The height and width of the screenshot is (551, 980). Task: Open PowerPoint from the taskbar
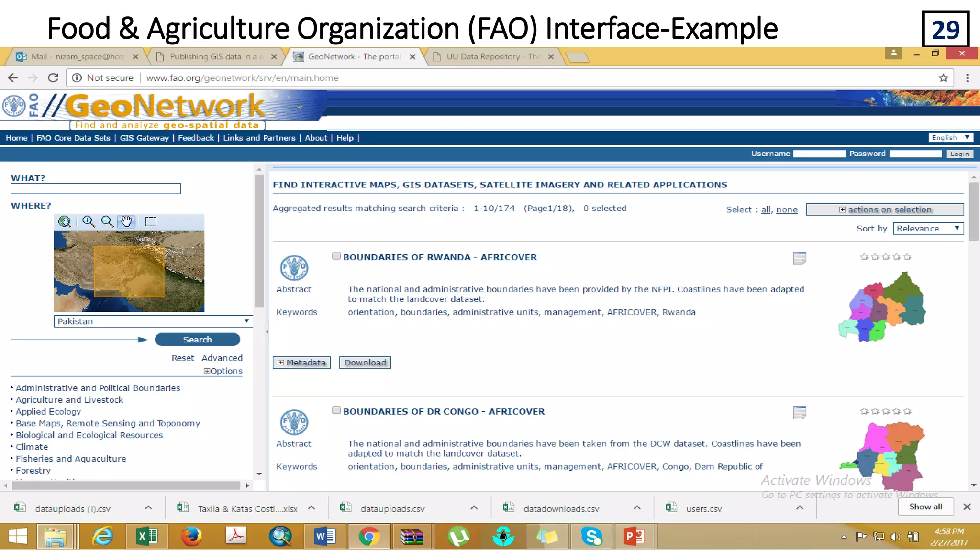pos(635,537)
